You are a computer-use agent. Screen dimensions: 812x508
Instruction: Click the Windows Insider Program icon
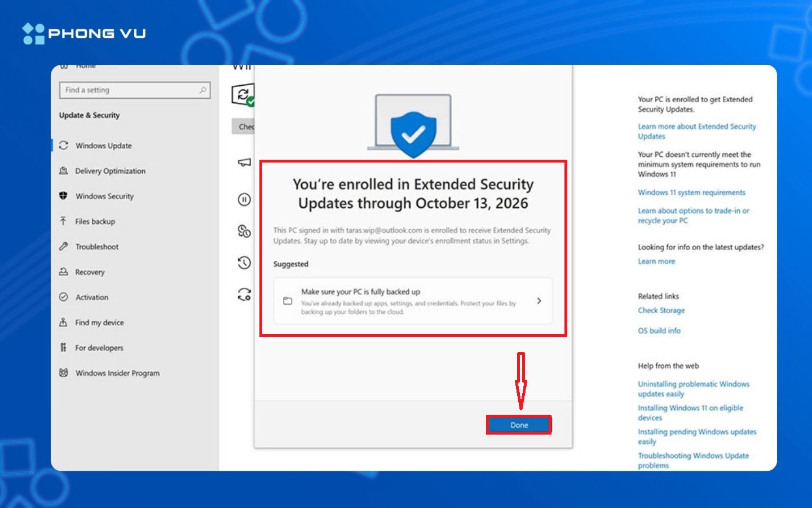(x=64, y=373)
